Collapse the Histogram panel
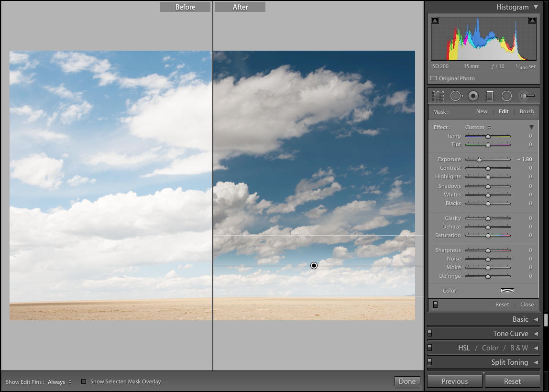The image size is (549, 392). (535, 7)
